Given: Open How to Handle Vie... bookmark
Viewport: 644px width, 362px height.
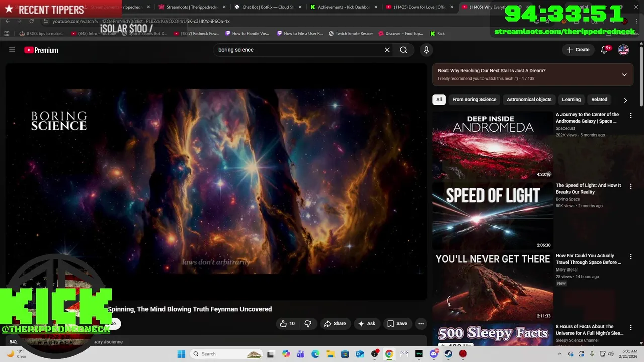Looking at the screenshot, I should click(x=248, y=33).
